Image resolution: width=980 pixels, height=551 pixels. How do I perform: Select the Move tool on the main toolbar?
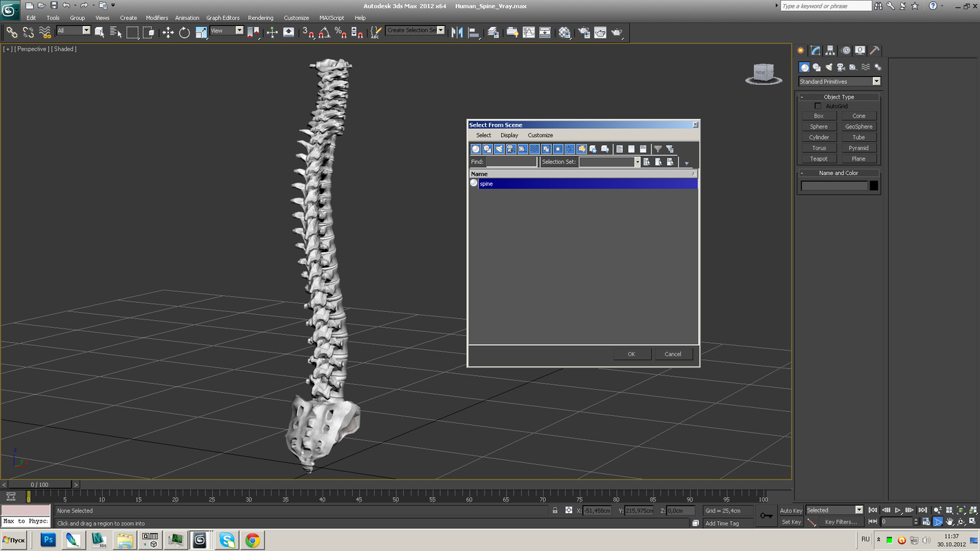pyautogui.click(x=169, y=32)
